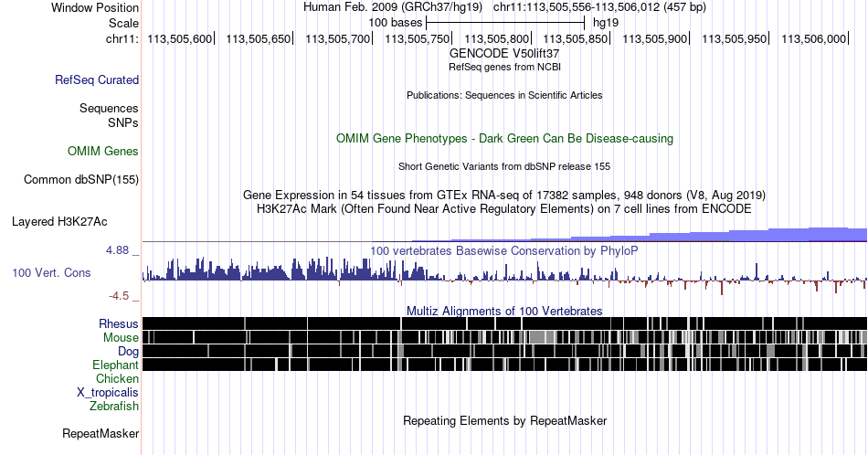Click the Elephant alignment bar

pyautogui.click(x=504, y=365)
